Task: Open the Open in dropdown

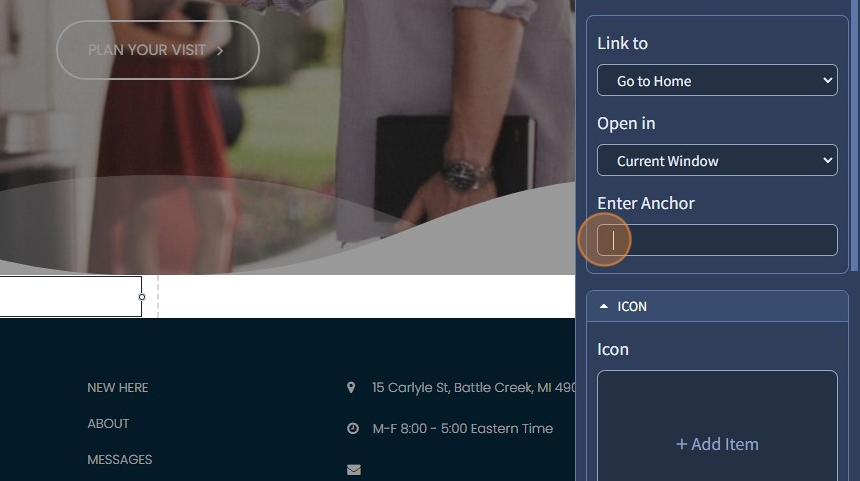Action: click(x=717, y=160)
